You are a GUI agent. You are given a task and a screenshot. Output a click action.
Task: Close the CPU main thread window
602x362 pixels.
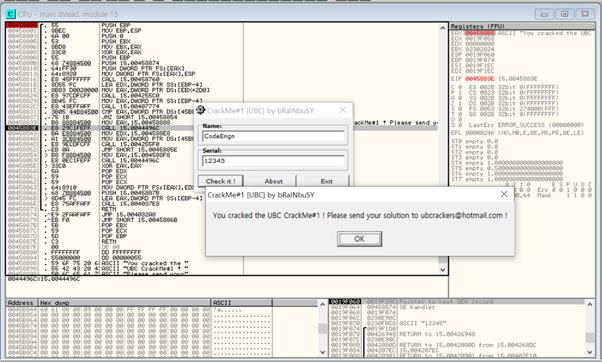(585, 14)
